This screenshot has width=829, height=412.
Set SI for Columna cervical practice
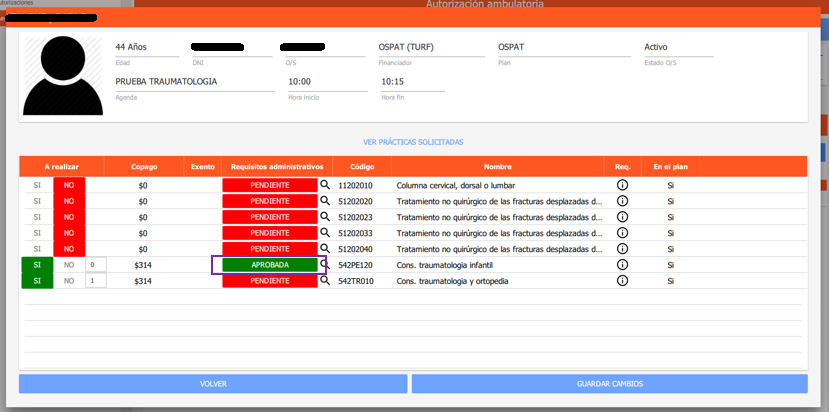(x=37, y=185)
